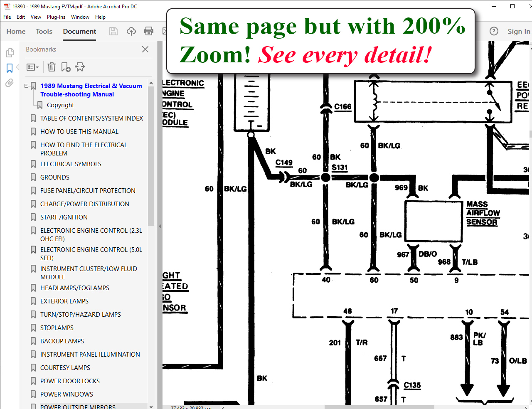Image resolution: width=532 pixels, height=409 pixels.
Task: Switch to the Home tab
Action: tap(16, 31)
